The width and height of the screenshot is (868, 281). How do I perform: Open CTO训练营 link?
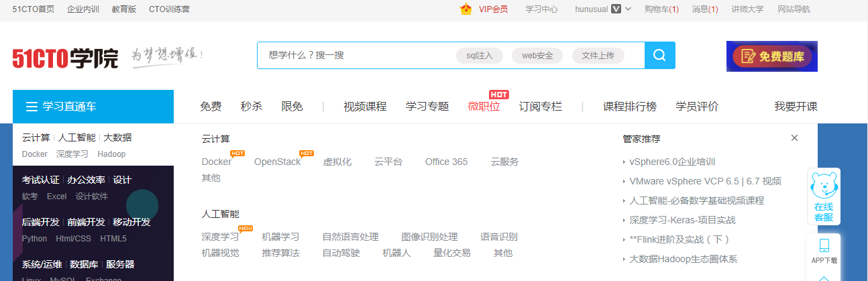click(168, 9)
